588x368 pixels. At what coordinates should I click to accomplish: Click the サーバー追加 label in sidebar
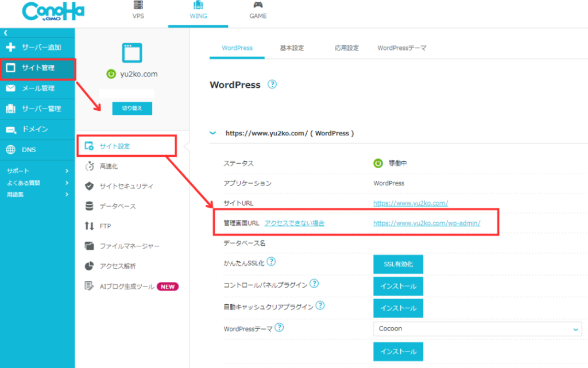41,48
